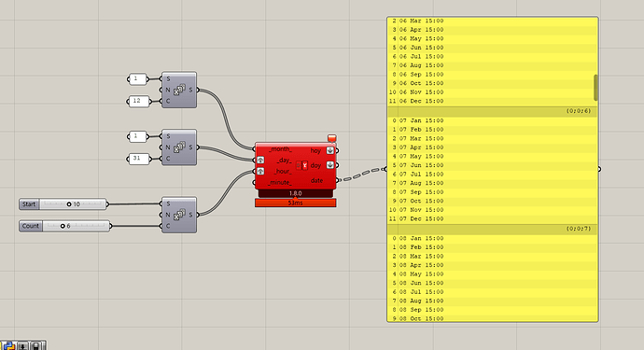Click the Python icon in bottom toolbar
The height and width of the screenshot is (350, 644).
[9, 346]
